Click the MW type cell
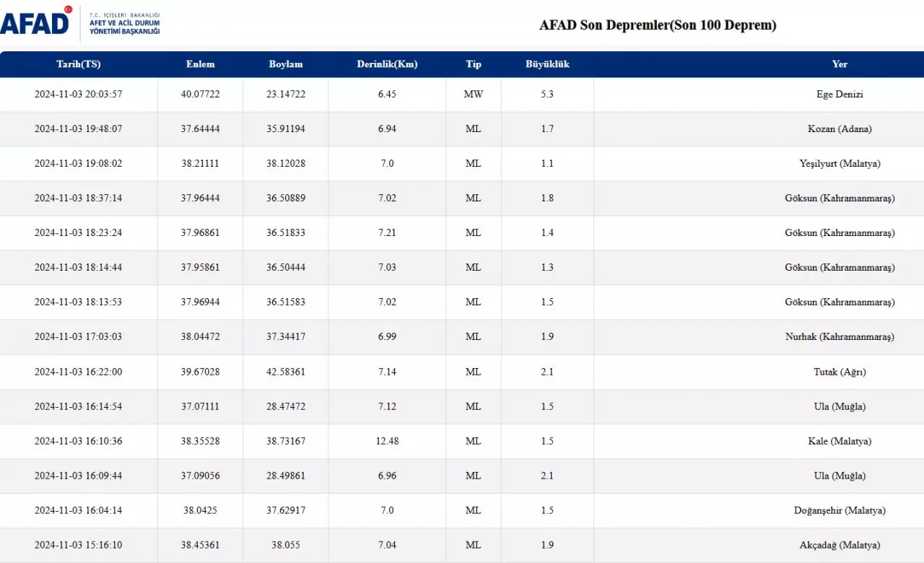The height and width of the screenshot is (563, 924). [x=474, y=95]
